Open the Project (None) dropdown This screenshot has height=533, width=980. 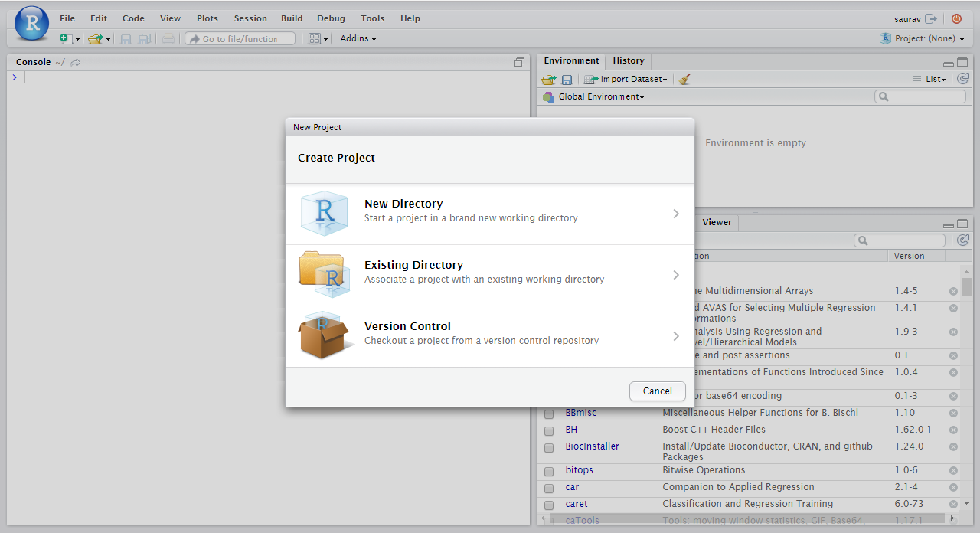click(923, 38)
